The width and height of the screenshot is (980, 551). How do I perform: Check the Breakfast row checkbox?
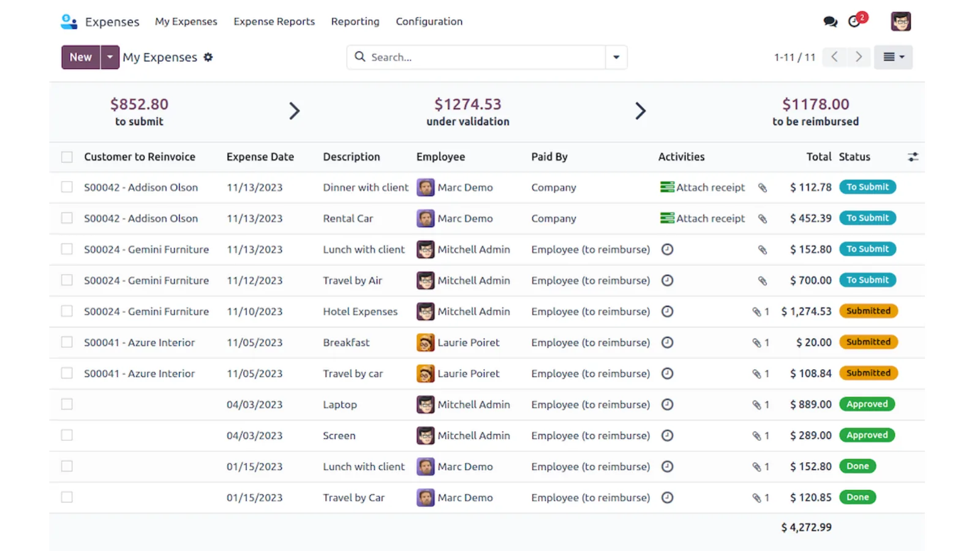(67, 343)
